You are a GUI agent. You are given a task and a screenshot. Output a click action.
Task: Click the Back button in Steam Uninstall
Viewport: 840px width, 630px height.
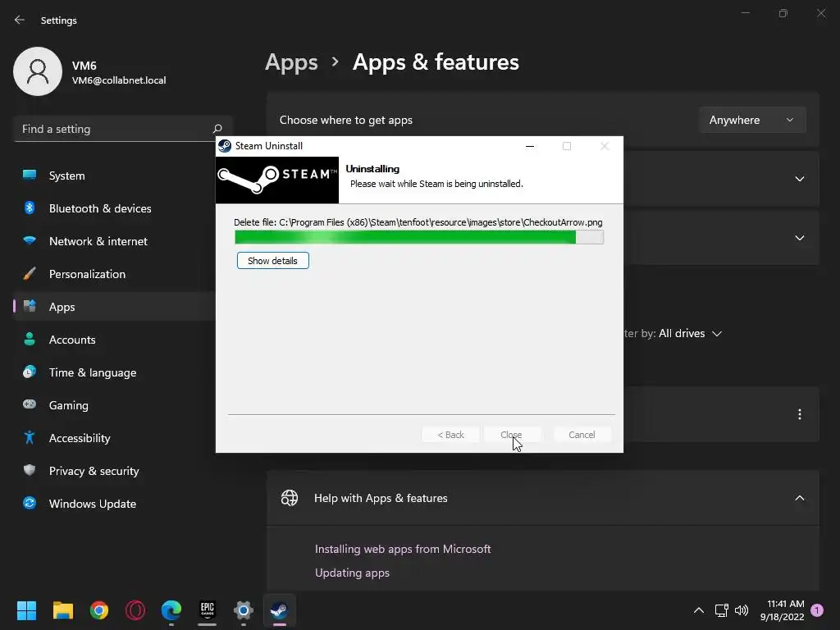coord(450,435)
